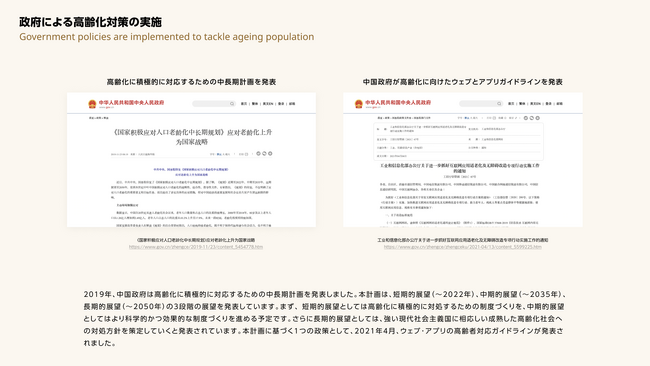
Task: Select the EN language item in the ageing plan page navigation
Action: [268, 104]
